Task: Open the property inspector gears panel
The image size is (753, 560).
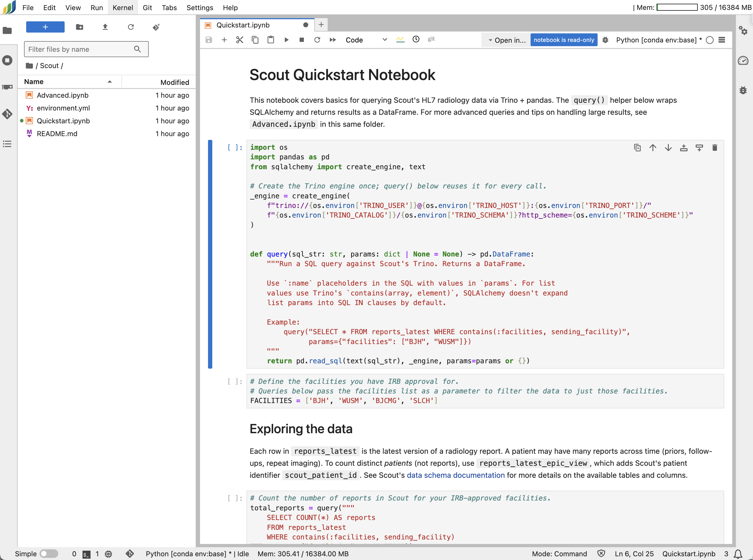Action: coord(743,30)
